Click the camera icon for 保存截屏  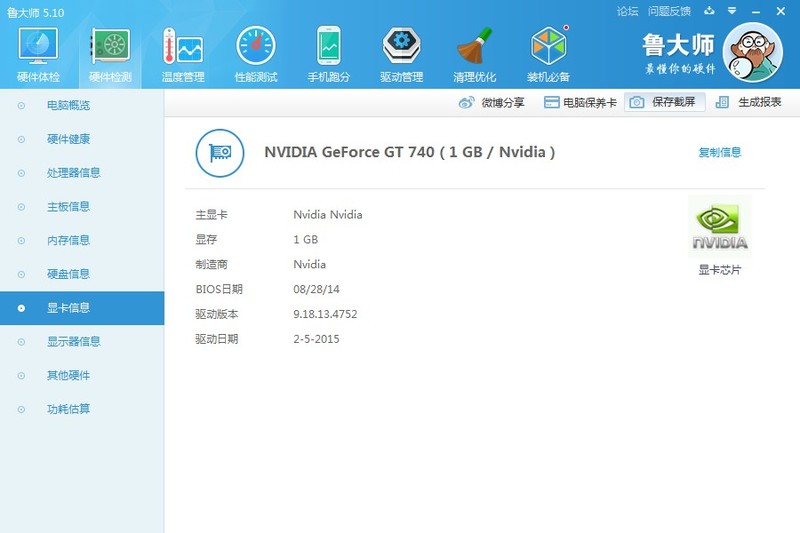[x=636, y=103]
